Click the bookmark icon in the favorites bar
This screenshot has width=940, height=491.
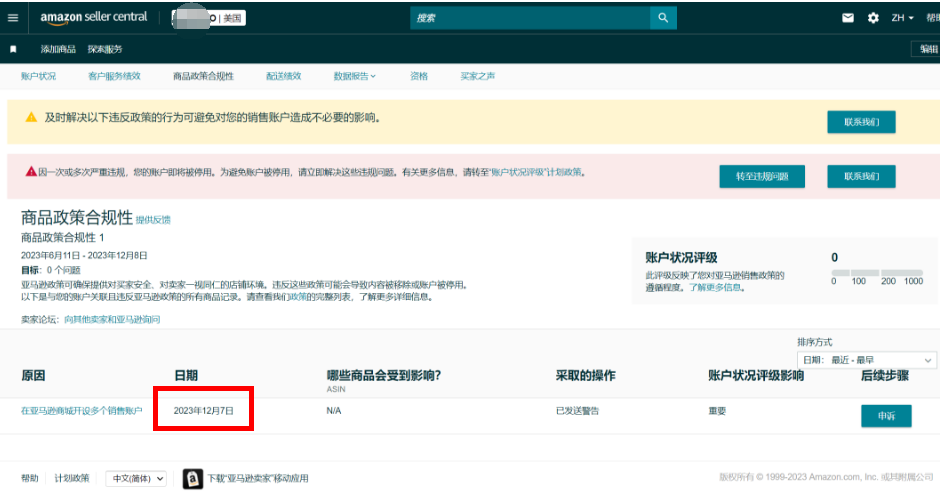pyautogui.click(x=13, y=49)
